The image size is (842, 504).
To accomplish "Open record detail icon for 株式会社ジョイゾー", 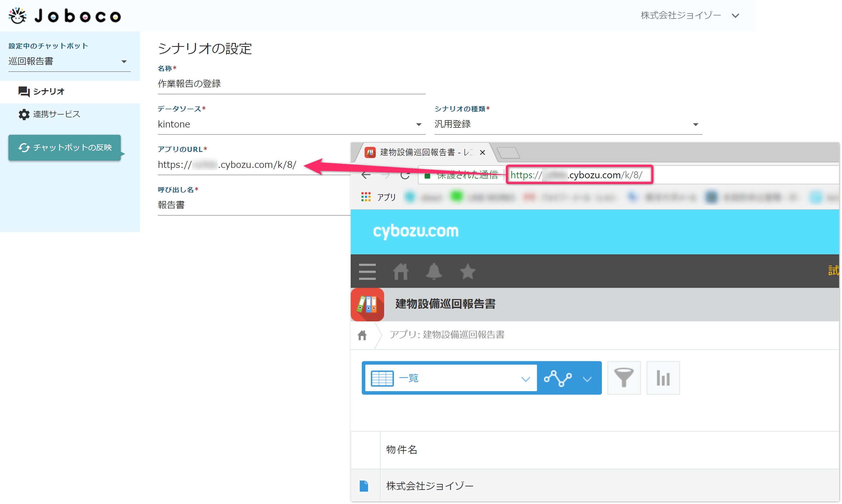I will tap(364, 486).
